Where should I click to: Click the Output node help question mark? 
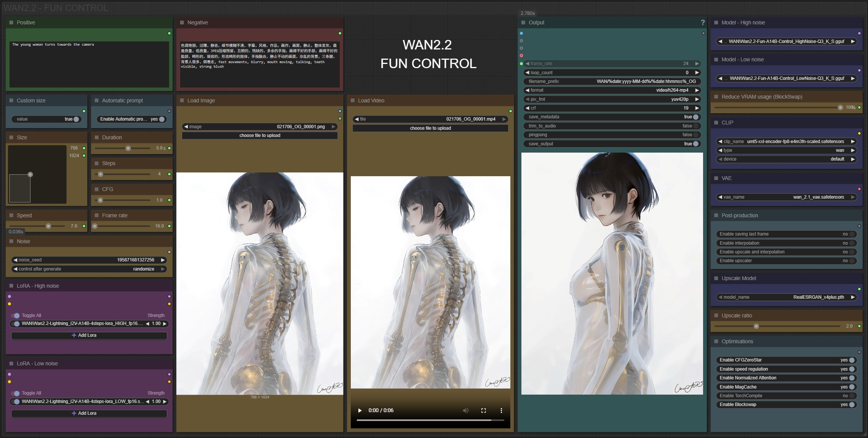(x=702, y=22)
